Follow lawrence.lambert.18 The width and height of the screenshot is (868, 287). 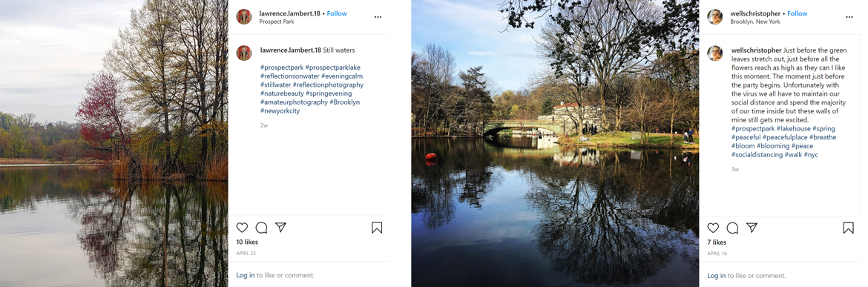click(x=337, y=13)
